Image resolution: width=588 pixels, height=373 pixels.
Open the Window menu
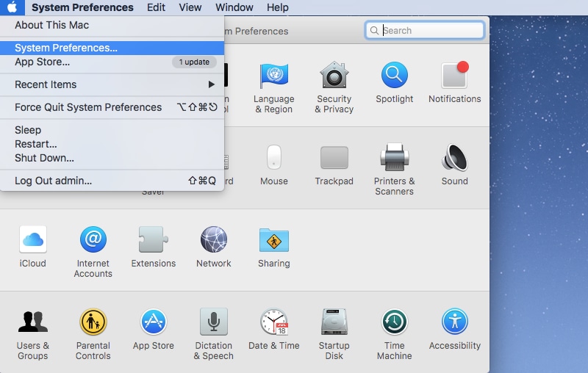pyautogui.click(x=234, y=7)
